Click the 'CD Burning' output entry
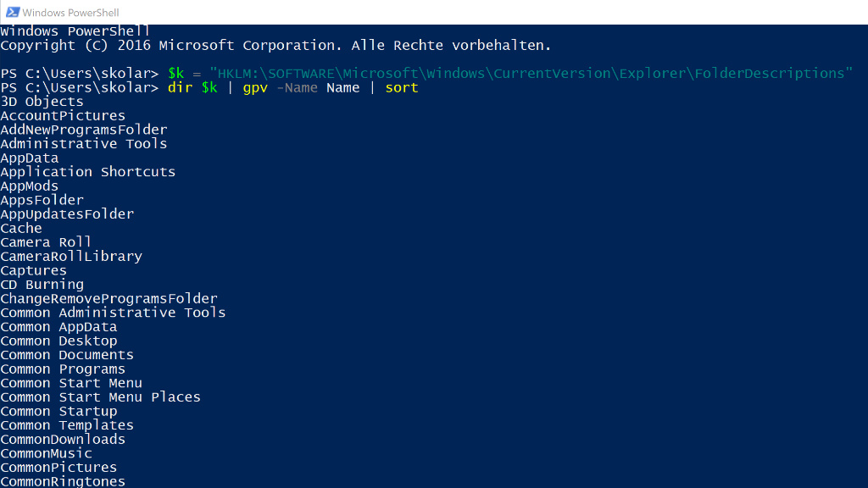 (x=42, y=285)
